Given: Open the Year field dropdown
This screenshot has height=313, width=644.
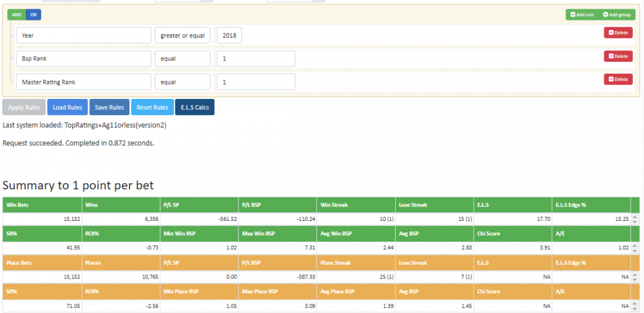Looking at the screenshot, I should pyautogui.click(x=84, y=35).
